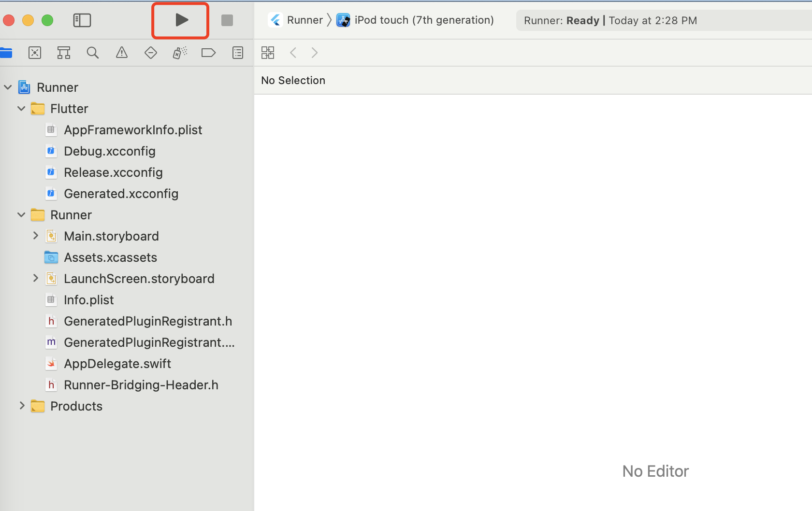812x511 pixels.
Task: Open the Issue navigator warning icon
Action: (122, 53)
